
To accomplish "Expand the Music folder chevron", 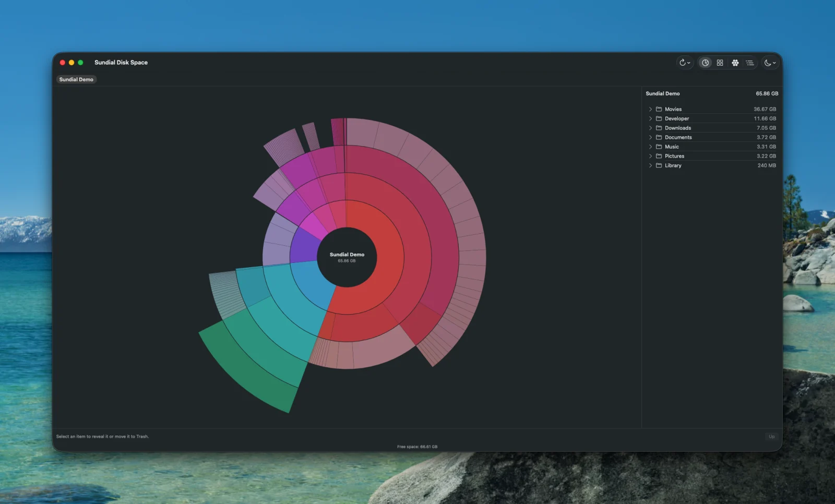I will [650, 147].
